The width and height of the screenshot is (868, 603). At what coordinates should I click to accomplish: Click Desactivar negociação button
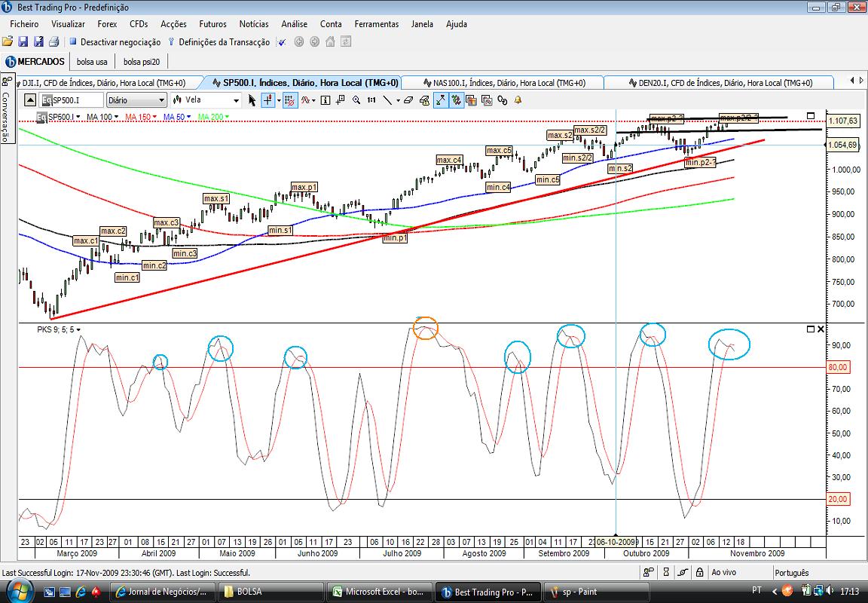click(115, 42)
